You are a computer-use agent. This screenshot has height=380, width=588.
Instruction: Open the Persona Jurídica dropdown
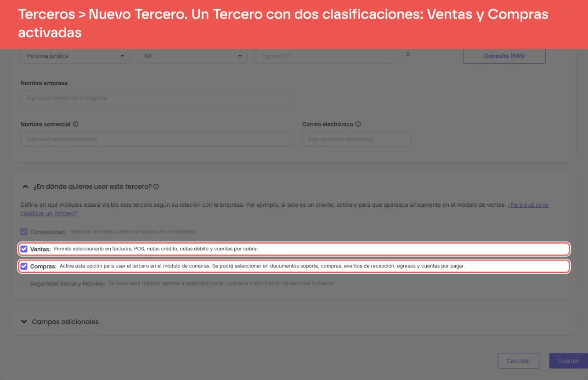75,56
